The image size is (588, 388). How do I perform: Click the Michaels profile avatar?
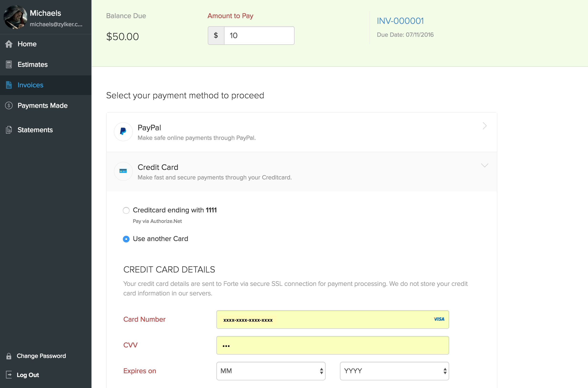pos(15,17)
